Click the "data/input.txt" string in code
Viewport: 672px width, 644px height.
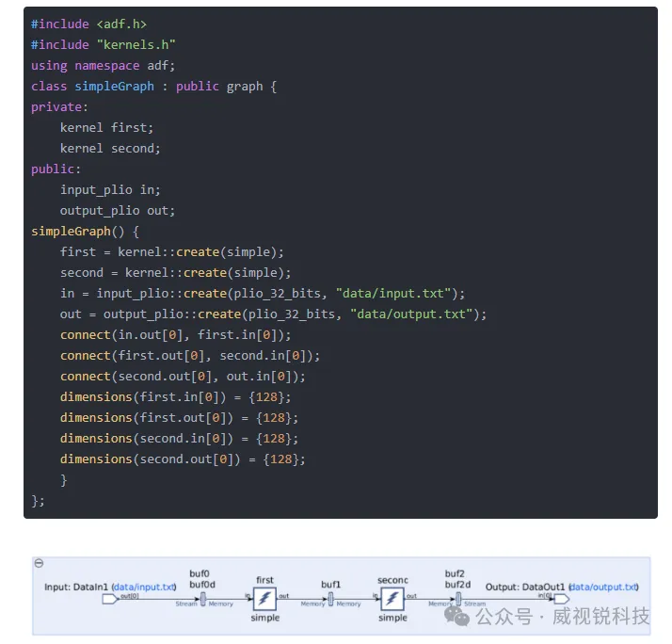(393, 293)
